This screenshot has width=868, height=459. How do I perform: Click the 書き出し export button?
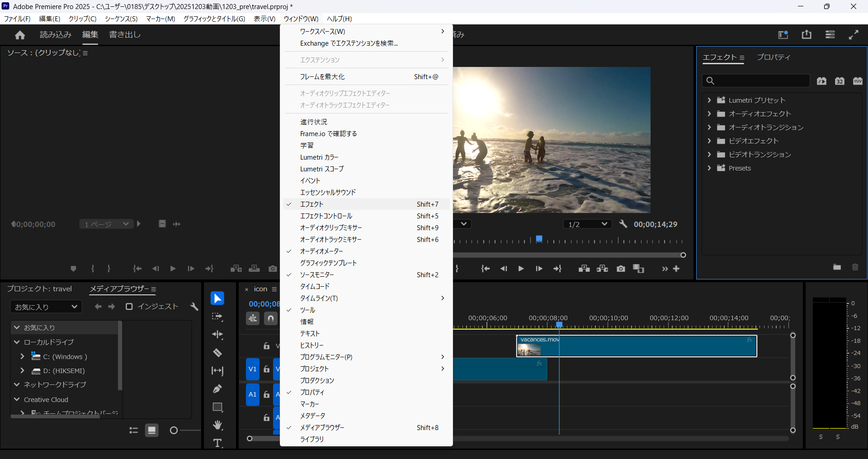[125, 35]
